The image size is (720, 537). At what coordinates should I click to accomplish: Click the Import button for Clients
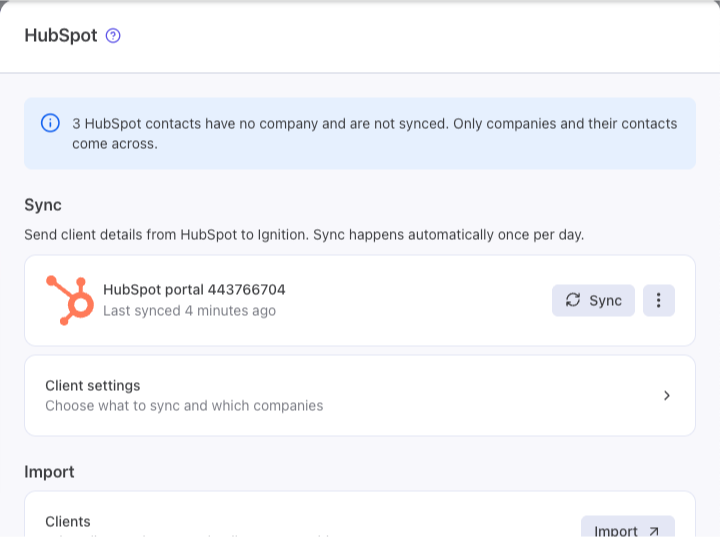coord(628,528)
